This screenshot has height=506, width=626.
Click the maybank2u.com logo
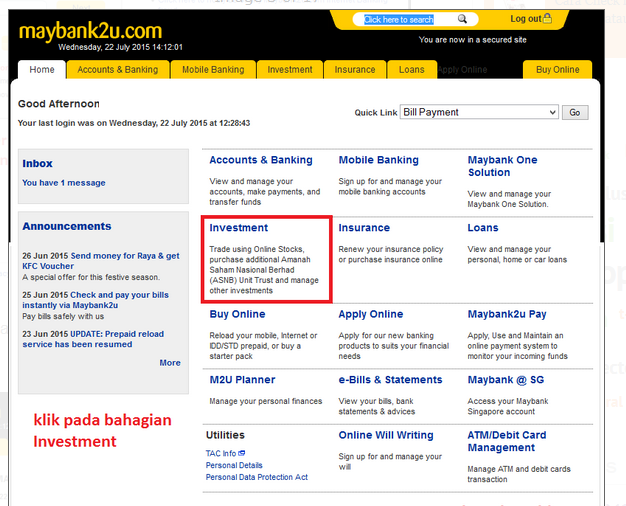point(91,31)
